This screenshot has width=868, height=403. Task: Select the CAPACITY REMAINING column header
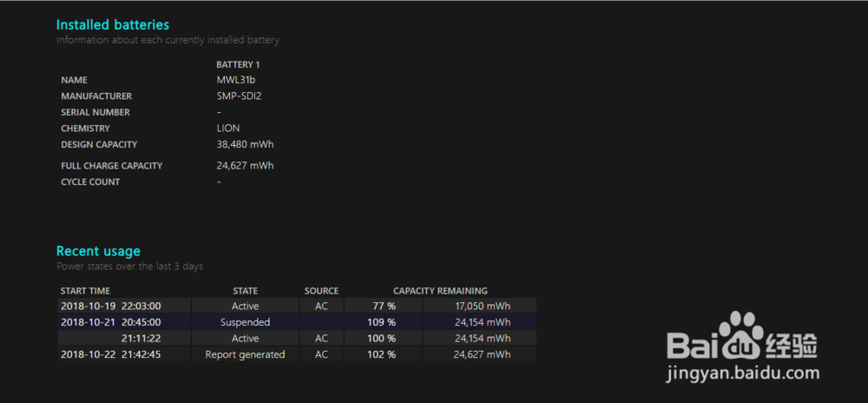[440, 291]
